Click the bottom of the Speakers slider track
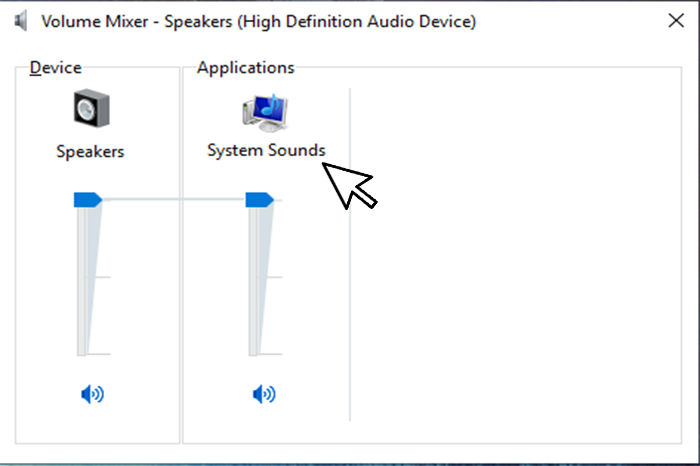This screenshot has width=700, height=466. pos(83,350)
